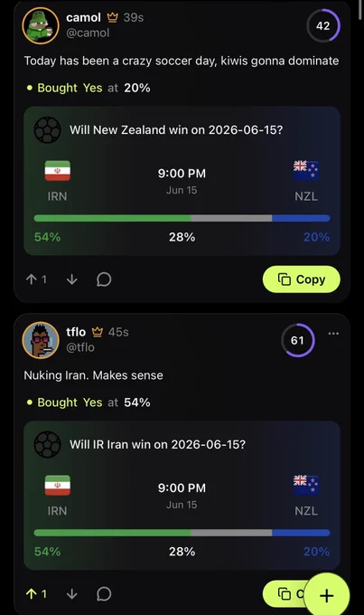Click odds bar in New Zealand market

[182, 218]
